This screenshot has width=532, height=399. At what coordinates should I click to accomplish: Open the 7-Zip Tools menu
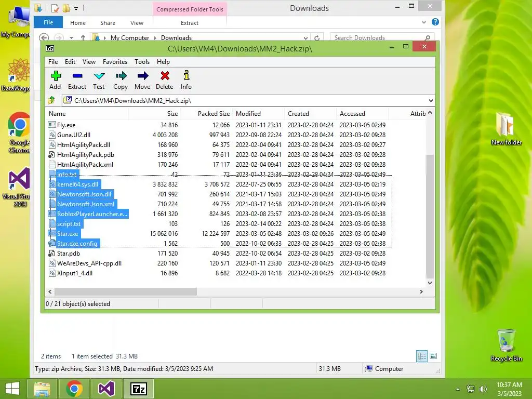tap(142, 62)
